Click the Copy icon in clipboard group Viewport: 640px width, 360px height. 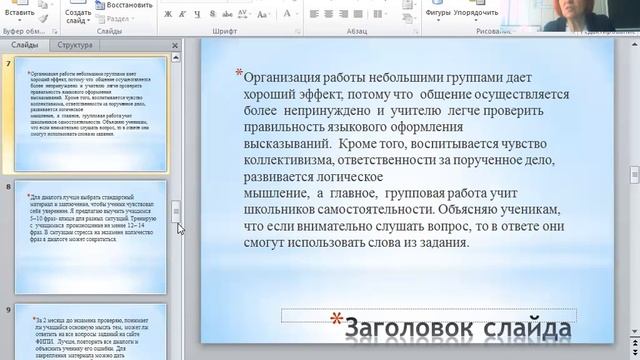[43, 5]
